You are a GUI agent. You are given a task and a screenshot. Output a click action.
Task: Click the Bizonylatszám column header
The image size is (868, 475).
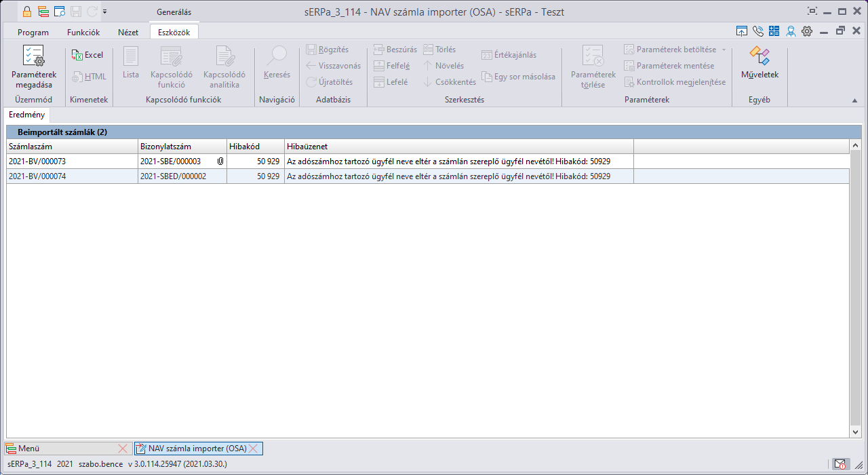pyautogui.click(x=182, y=147)
